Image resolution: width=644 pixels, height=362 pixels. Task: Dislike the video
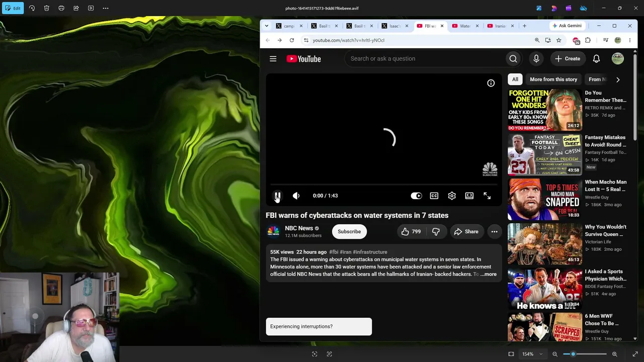point(436,232)
